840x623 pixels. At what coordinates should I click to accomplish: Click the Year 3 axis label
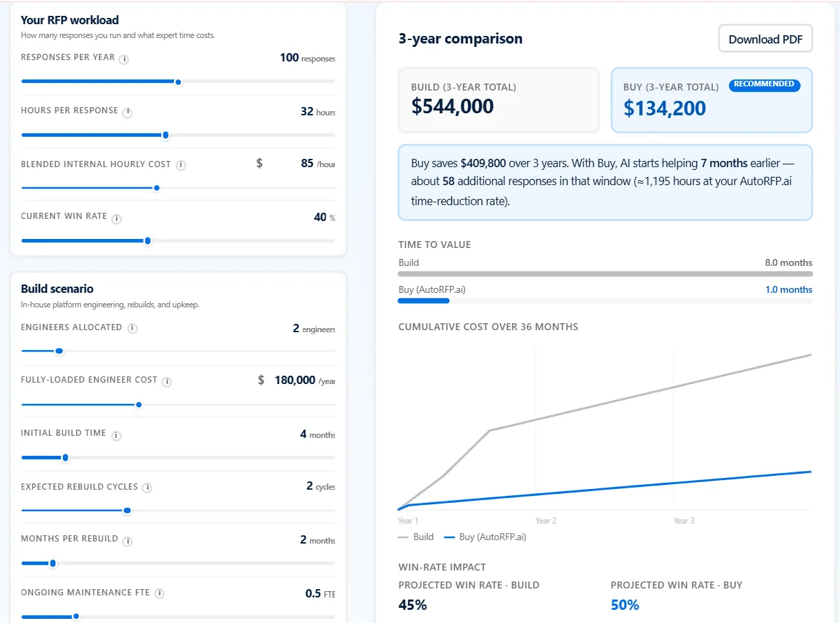click(684, 520)
